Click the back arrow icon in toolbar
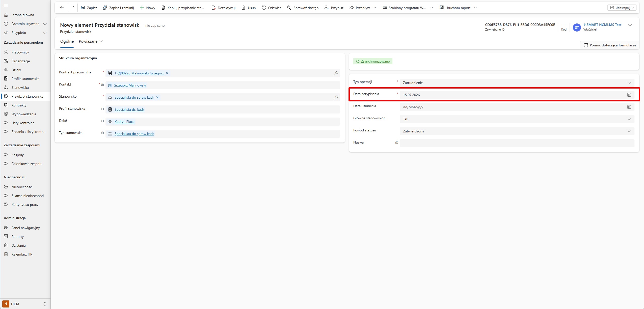This screenshot has width=644, height=309. coord(62,8)
